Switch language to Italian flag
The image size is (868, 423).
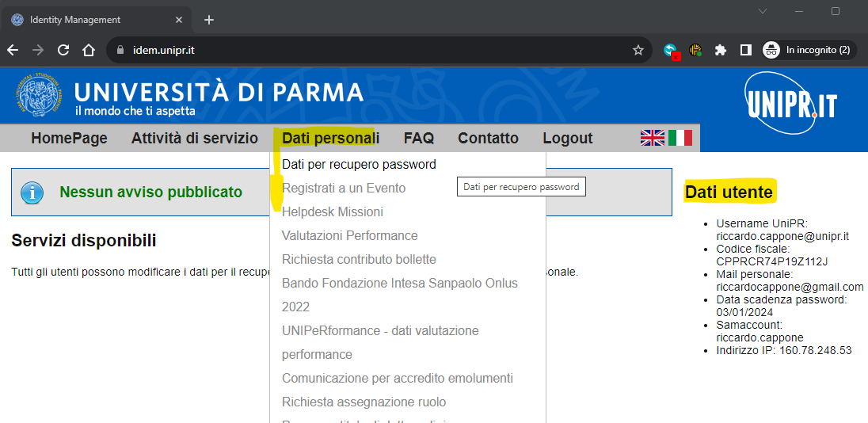point(680,138)
